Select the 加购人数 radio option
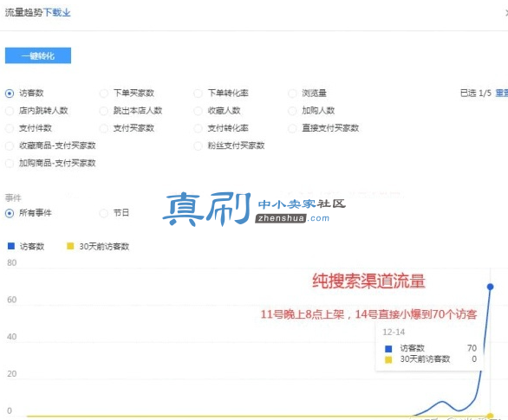 292,111
